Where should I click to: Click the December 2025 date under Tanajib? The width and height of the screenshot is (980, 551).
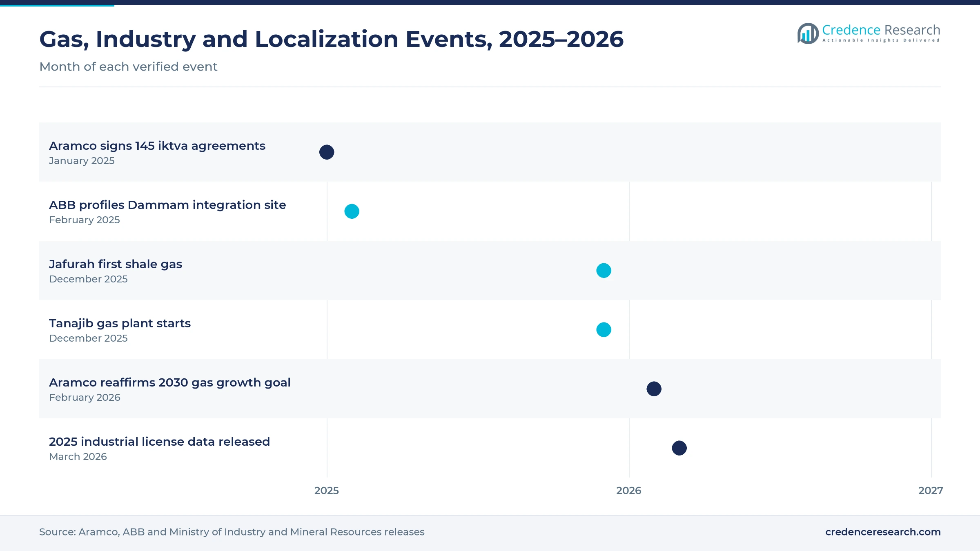pos(88,338)
